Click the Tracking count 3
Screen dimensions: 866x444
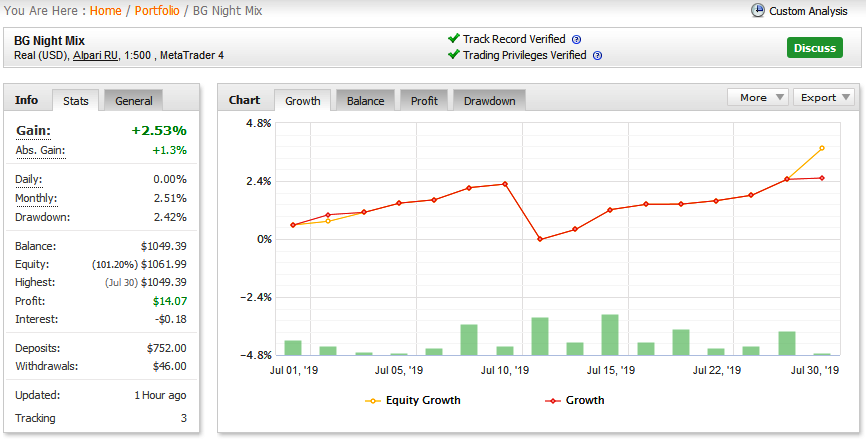click(x=183, y=418)
